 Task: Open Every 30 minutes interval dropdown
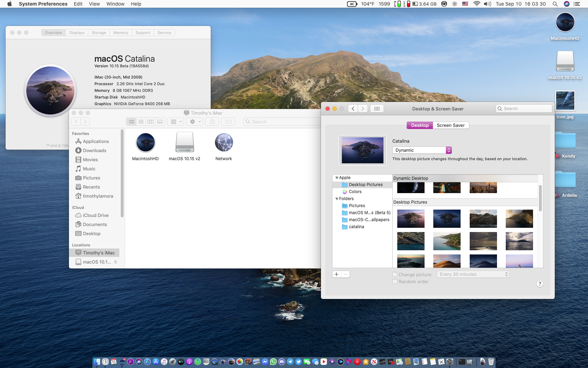click(473, 274)
